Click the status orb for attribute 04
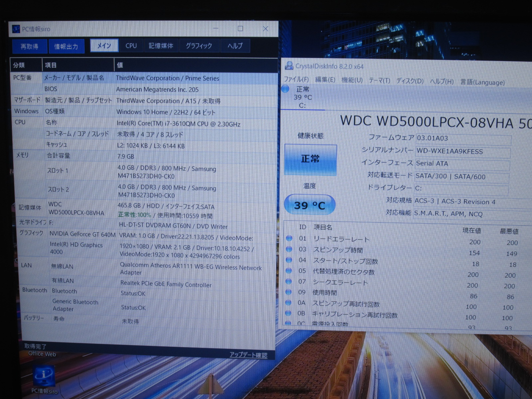 click(289, 260)
